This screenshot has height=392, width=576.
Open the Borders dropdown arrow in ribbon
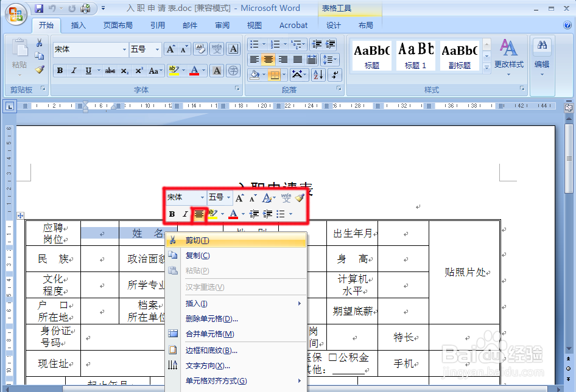click(284, 75)
